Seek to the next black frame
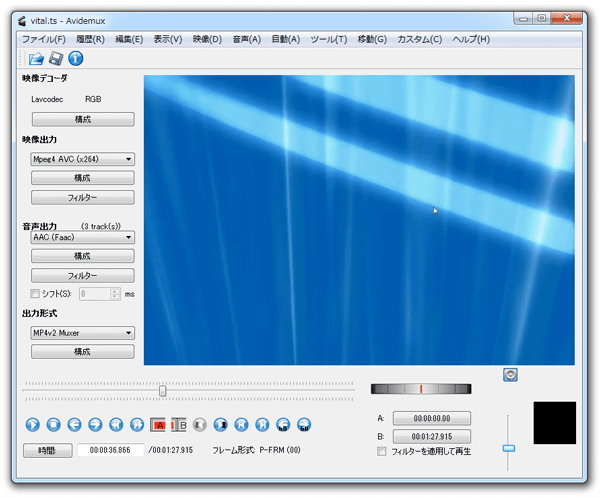 [220, 425]
